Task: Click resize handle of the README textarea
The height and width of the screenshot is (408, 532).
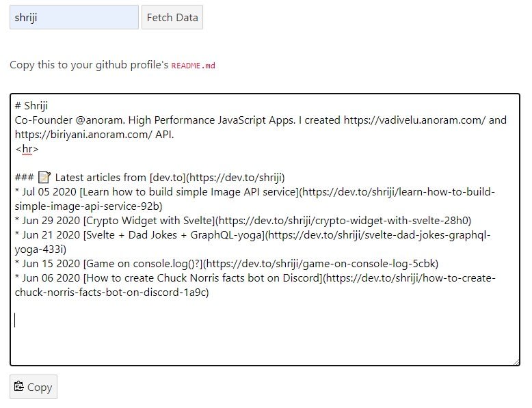Action: coord(516,362)
